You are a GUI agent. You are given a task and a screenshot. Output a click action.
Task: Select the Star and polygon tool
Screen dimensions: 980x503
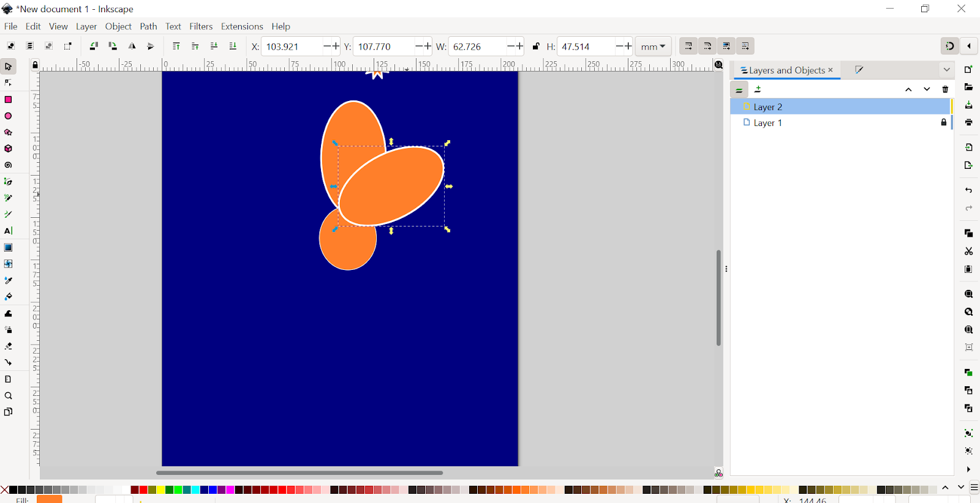pyautogui.click(x=8, y=132)
